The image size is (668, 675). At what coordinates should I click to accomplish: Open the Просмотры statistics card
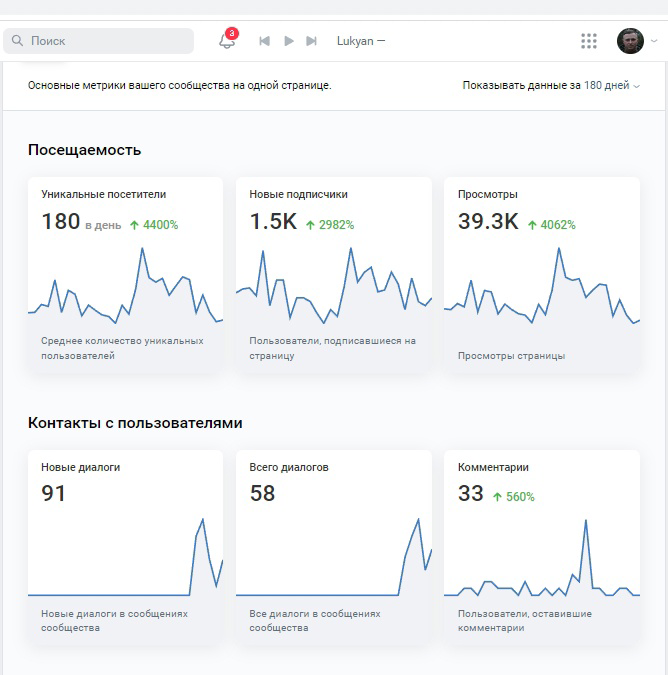click(542, 275)
